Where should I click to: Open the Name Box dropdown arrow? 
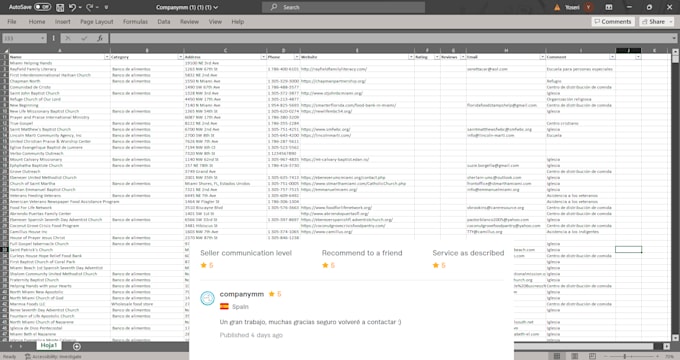42,38
